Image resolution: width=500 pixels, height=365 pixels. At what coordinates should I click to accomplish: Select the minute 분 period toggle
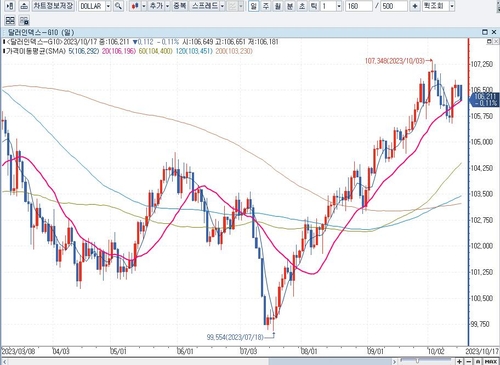click(290, 6)
